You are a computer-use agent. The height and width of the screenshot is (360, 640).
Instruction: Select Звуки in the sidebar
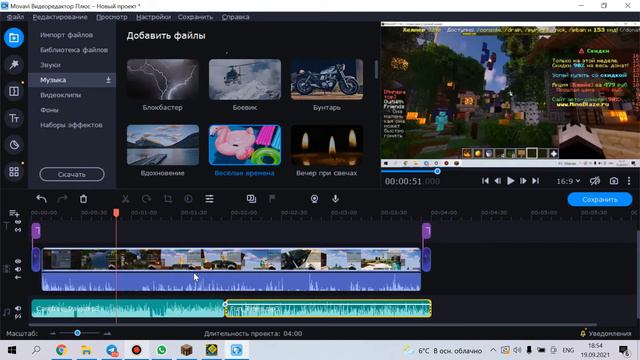pos(50,65)
